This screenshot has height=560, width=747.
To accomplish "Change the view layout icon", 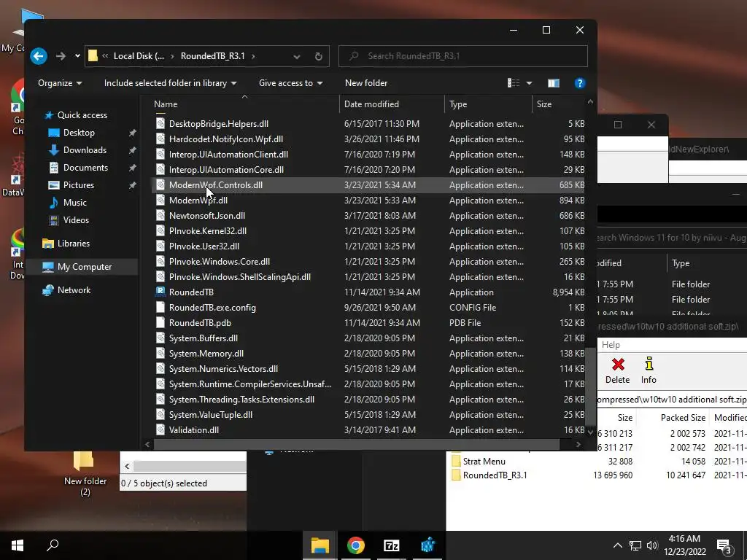I will click(514, 83).
